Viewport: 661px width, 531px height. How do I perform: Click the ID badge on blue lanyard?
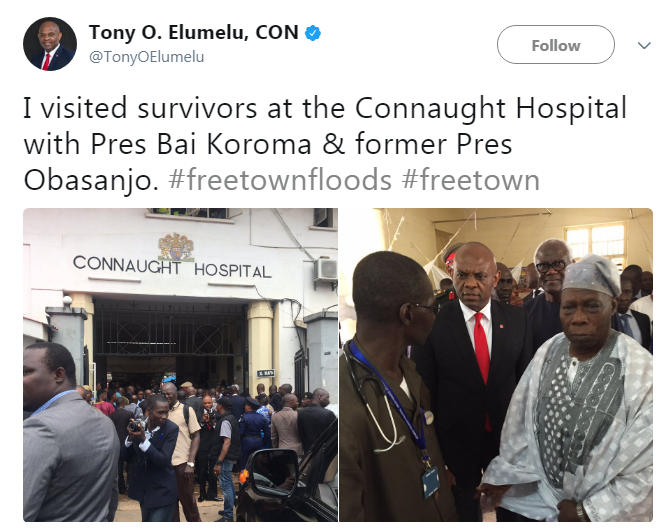click(x=430, y=480)
